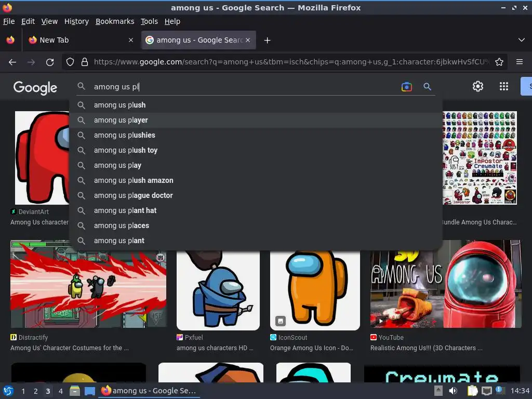Click the removable media eject tray icon
Screen dimensions: 532x399
tap(438, 391)
